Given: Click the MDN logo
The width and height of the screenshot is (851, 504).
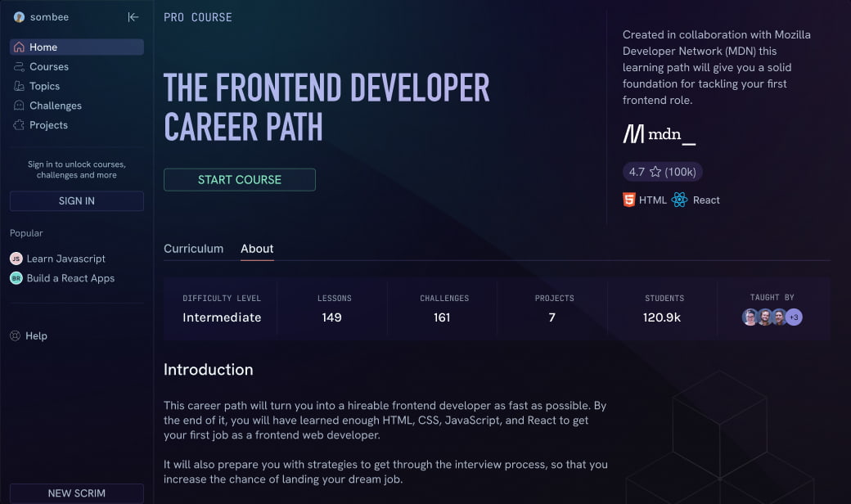Looking at the screenshot, I should pyautogui.click(x=659, y=134).
